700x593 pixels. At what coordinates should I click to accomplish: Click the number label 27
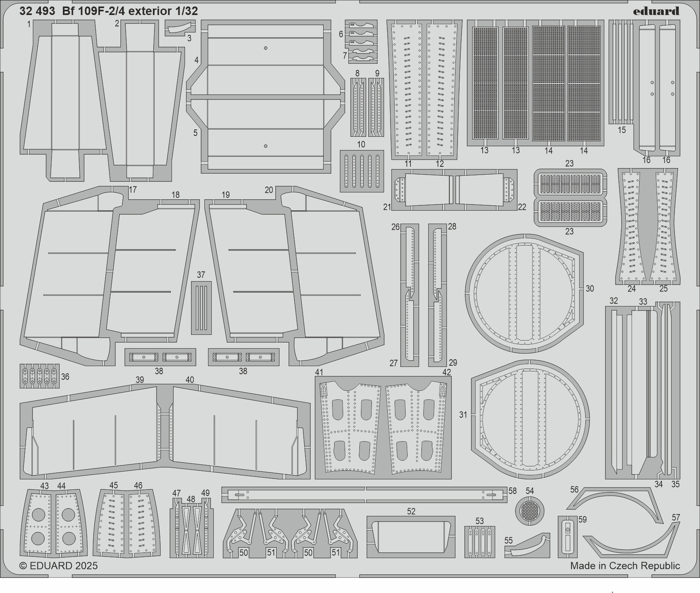pos(393,363)
